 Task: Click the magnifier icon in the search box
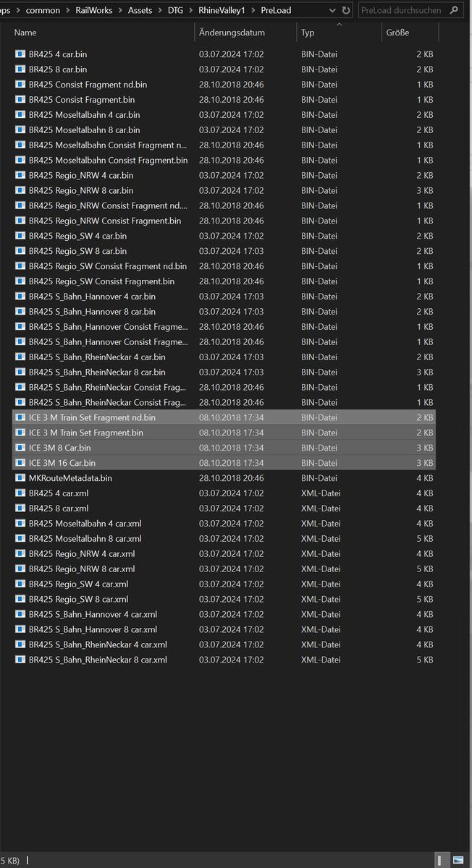click(x=455, y=11)
